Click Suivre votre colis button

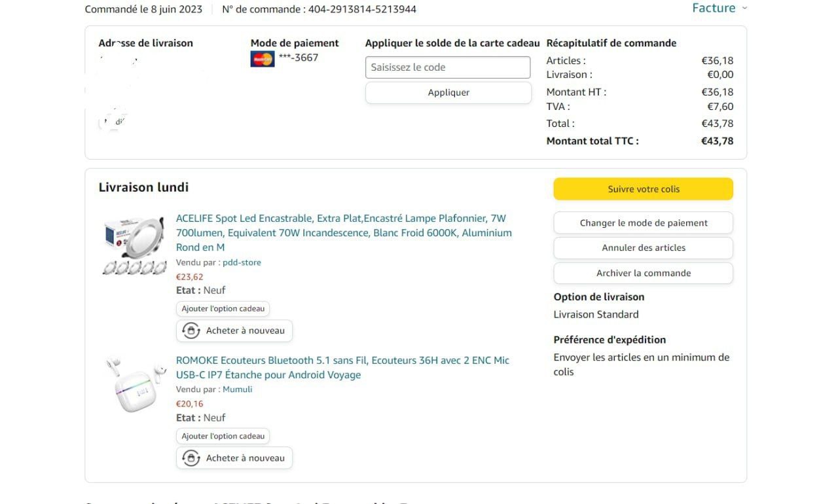643,189
